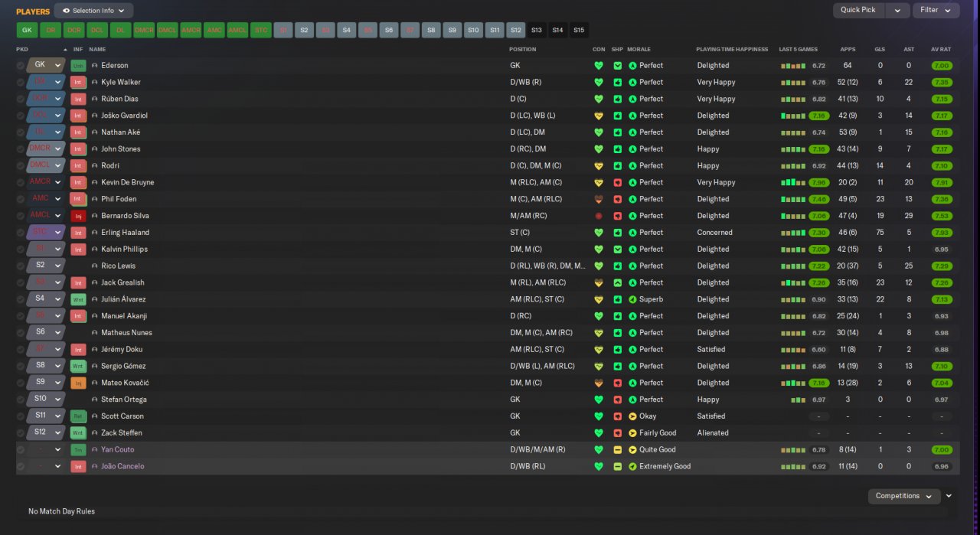Select the STC position slot tab
Viewport: 980px width, 535px height.
[261, 31]
